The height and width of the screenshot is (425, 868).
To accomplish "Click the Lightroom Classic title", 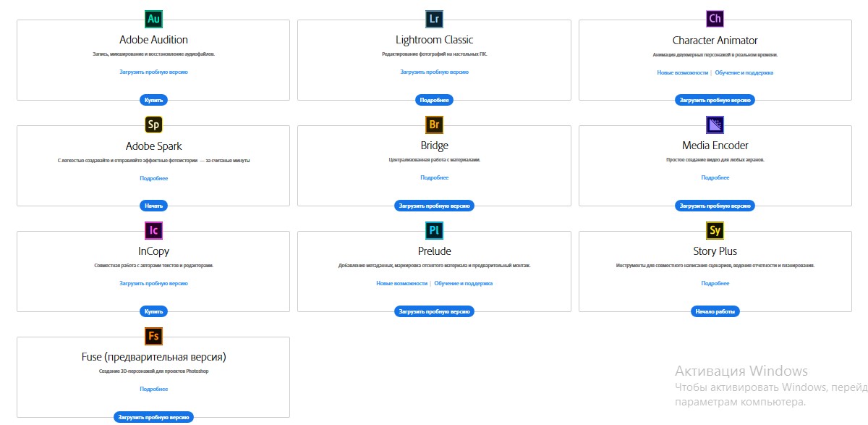I will click(x=434, y=40).
